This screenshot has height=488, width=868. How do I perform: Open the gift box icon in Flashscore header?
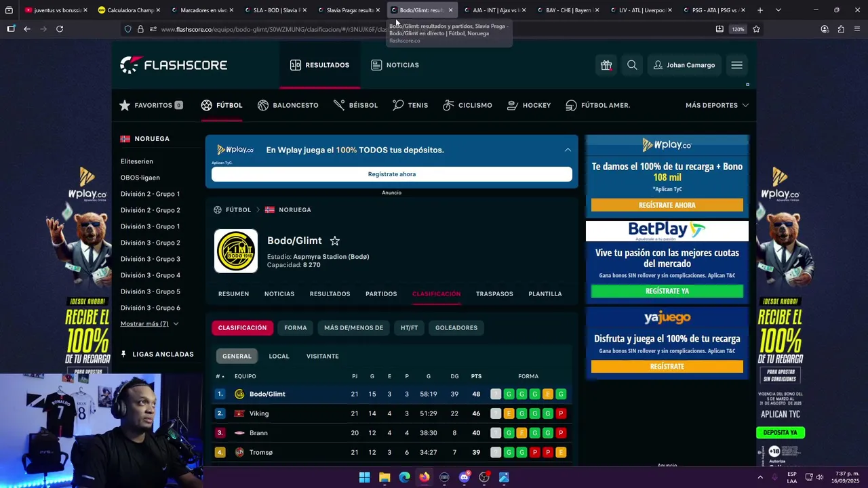pyautogui.click(x=606, y=65)
